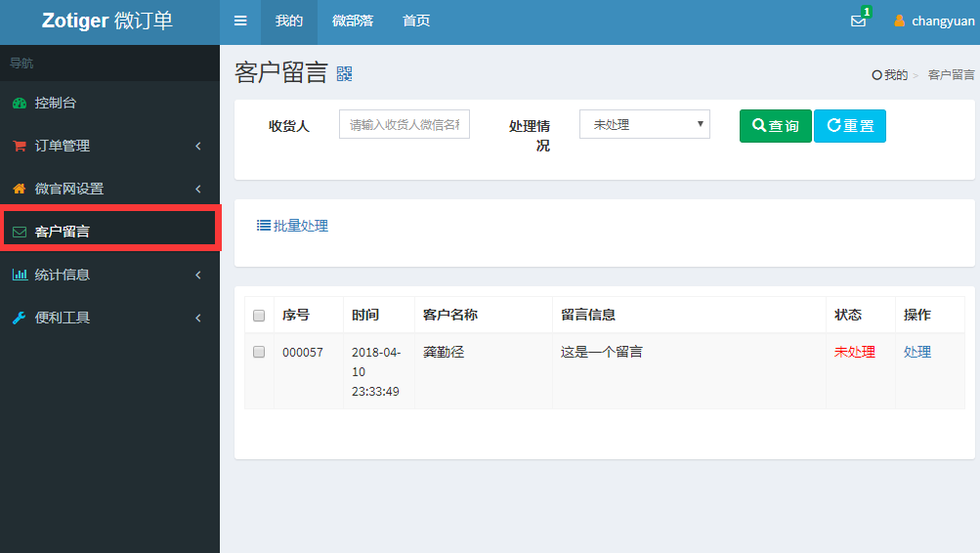Open the 处理情况 dropdown showing 未处理
The width and height of the screenshot is (980, 553).
(x=644, y=124)
